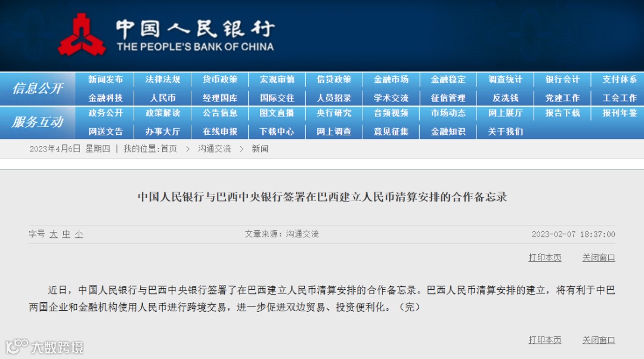
Task: Go to 调查统计 page
Action: tap(505, 79)
